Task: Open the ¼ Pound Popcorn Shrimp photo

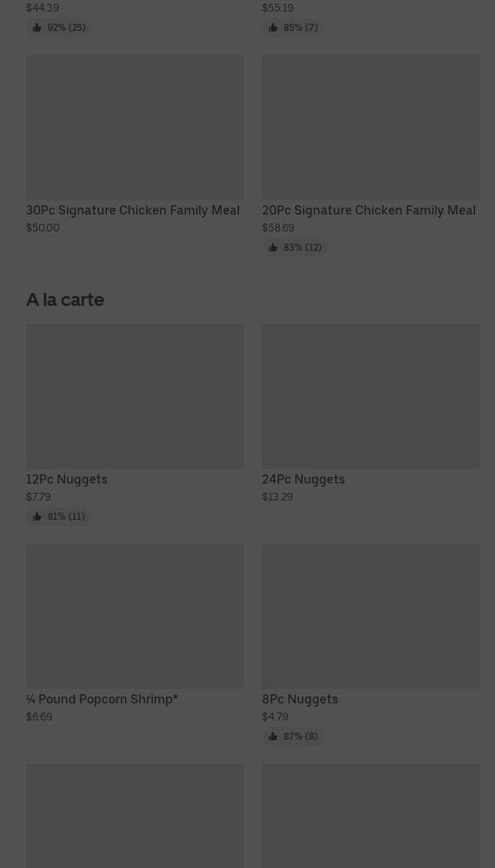Action: tap(135, 617)
